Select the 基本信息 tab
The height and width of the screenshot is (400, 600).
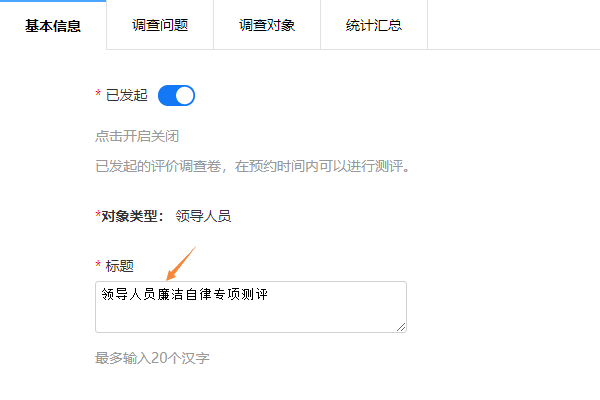point(53,25)
